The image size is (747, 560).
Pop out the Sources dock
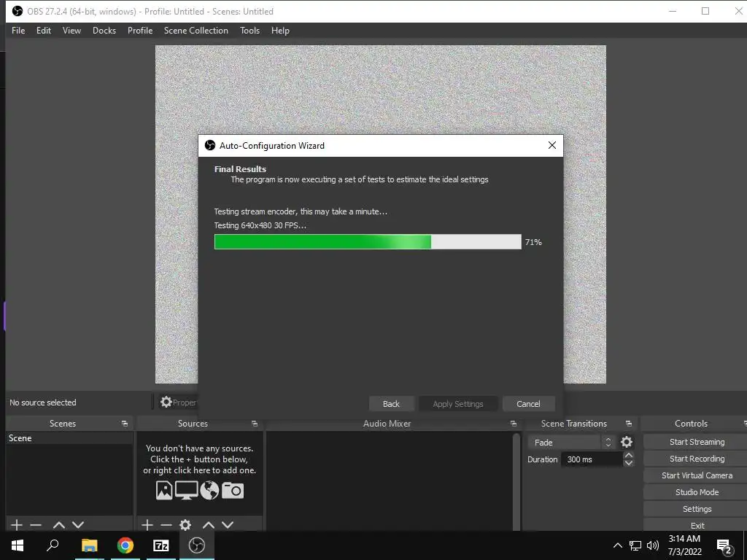click(x=255, y=424)
